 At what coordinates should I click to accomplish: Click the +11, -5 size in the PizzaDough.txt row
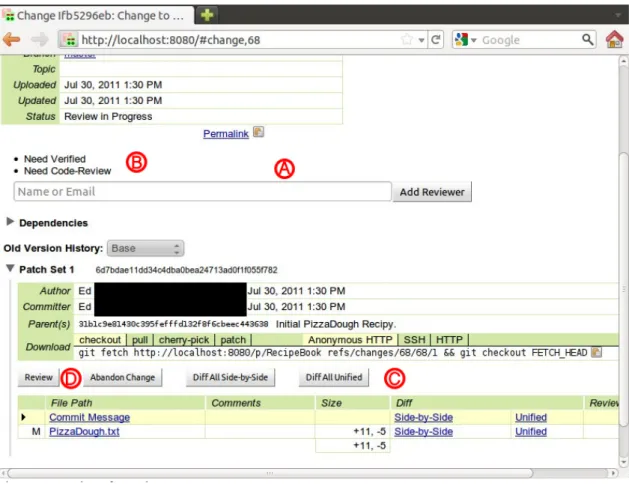369,431
